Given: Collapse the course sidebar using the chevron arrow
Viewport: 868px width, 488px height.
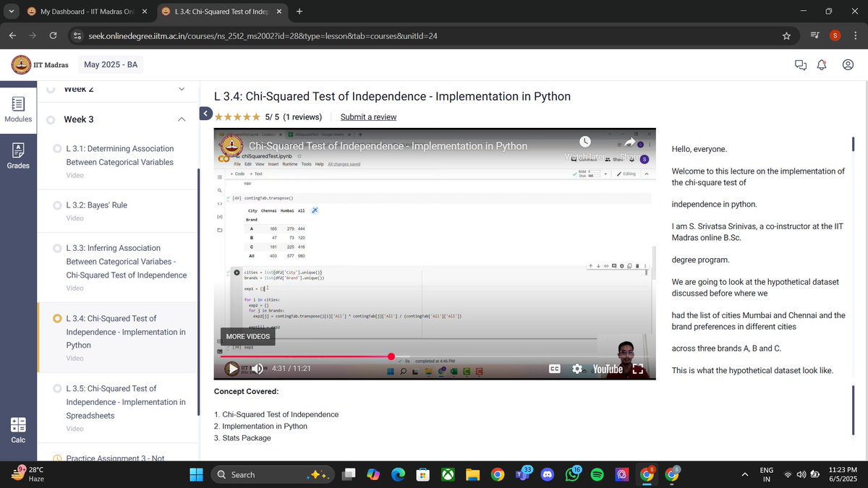Looking at the screenshot, I should click(205, 114).
